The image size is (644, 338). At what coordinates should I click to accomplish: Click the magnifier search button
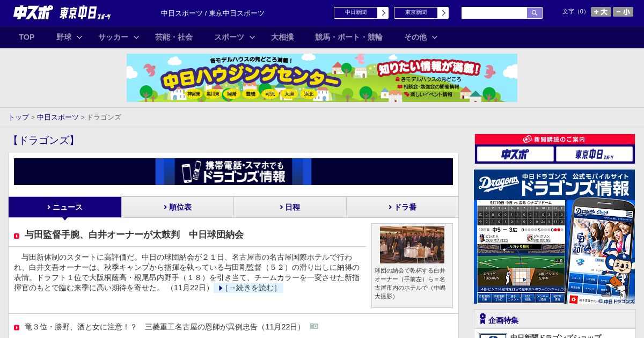click(535, 13)
